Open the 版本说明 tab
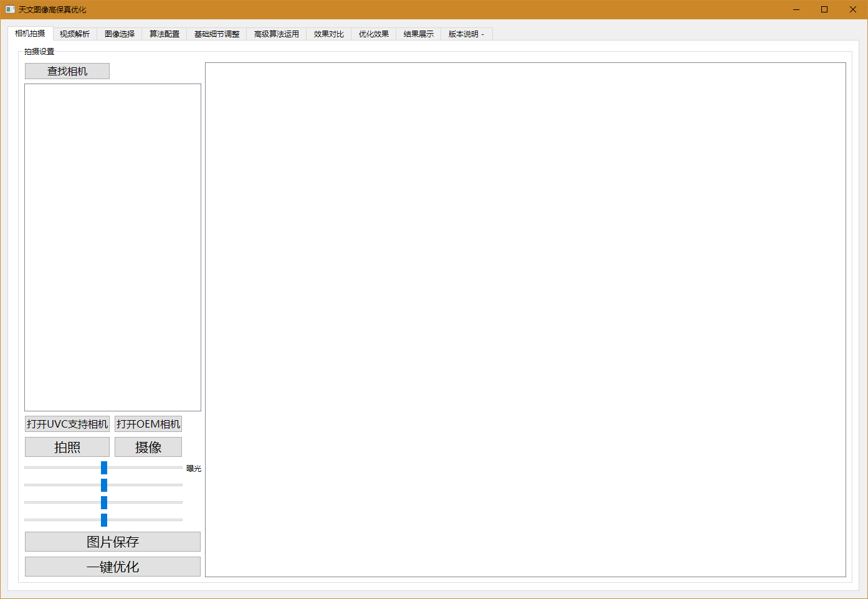Screen dimensions: 868x599 click(x=467, y=34)
